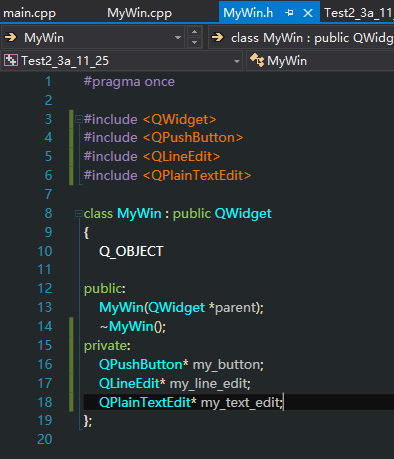Image resolution: width=394 pixels, height=459 pixels.
Task: Click the ~MyWin() destructor text
Action: click(132, 327)
